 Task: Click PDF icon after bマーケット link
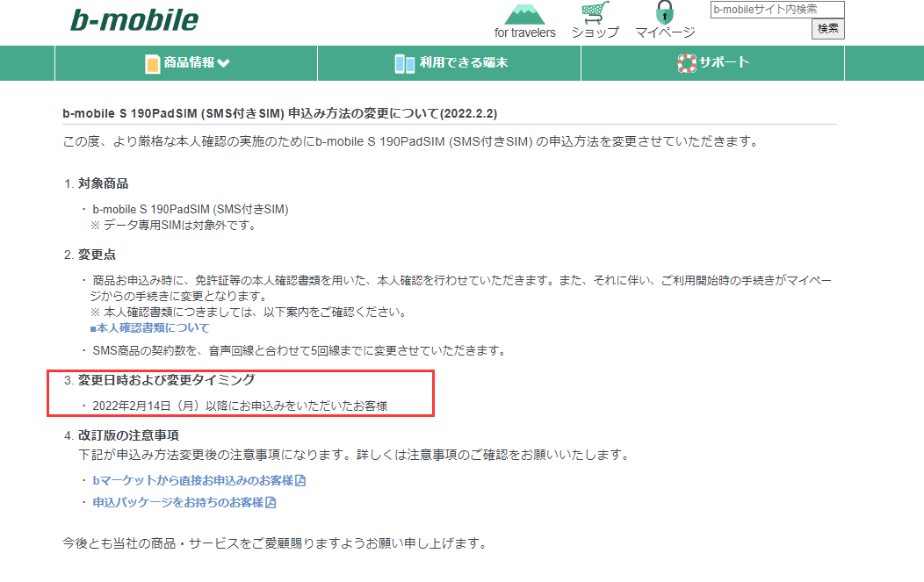click(300, 481)
